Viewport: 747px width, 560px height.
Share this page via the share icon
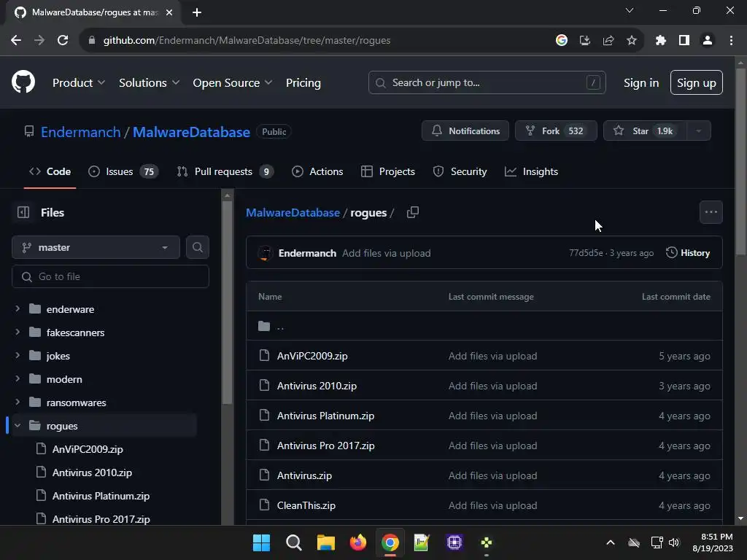[608, 41]
